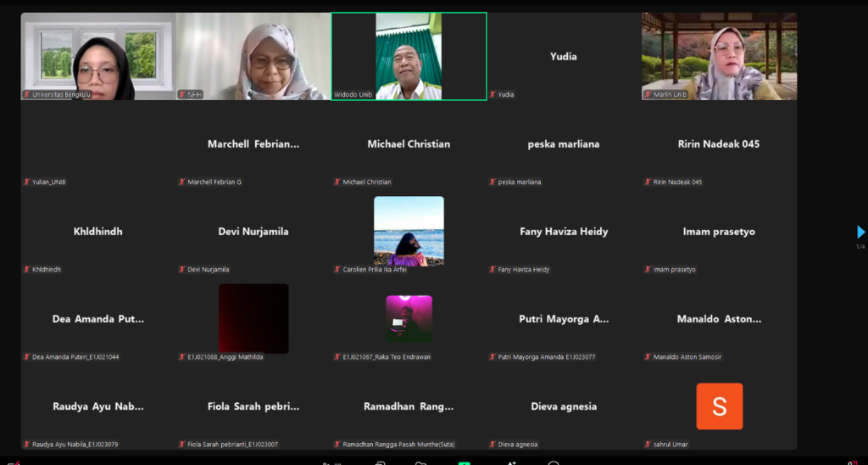Click muted mic icon beside small Yudia label
Image resolution: width=868 pixels, height=465 pixels.
(x=492, y=95)
